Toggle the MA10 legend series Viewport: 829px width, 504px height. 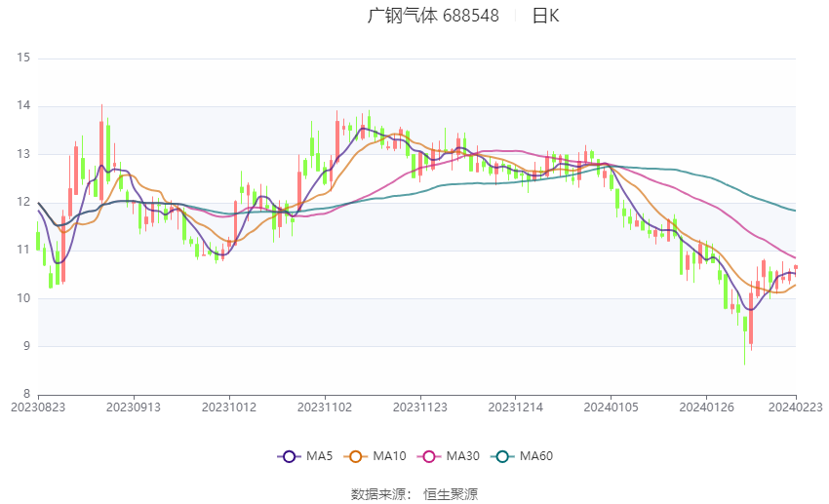click(x=375, y=456)
